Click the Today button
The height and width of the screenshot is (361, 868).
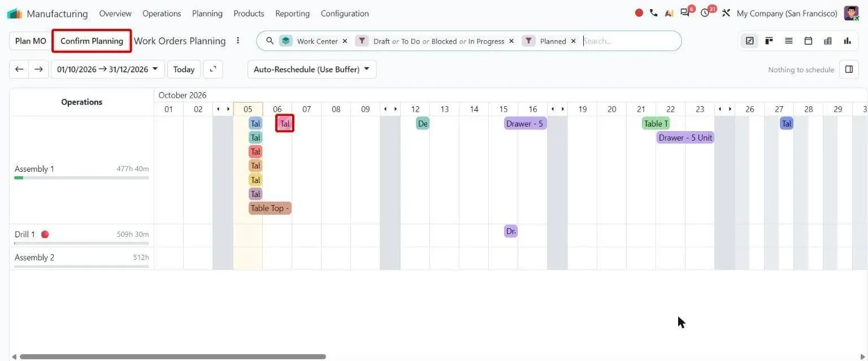(184, 69)
